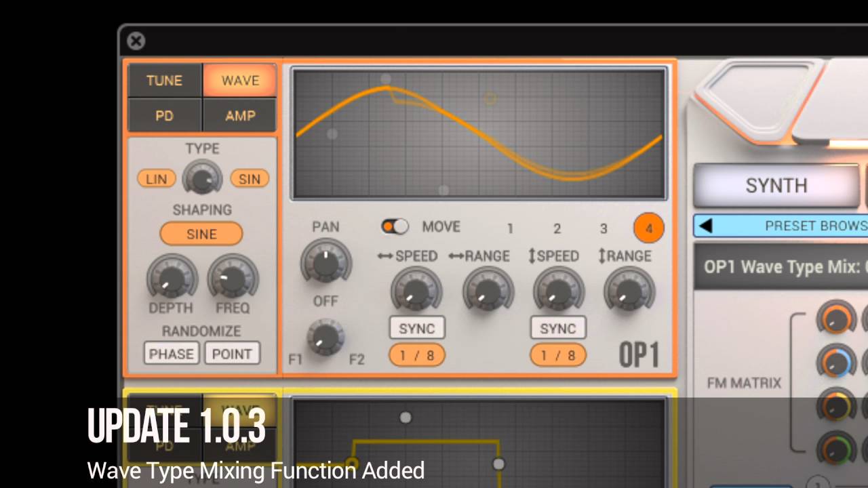Select highlighted waveform point 4
This screenshot has height=488, width=868.
point(648,228)
